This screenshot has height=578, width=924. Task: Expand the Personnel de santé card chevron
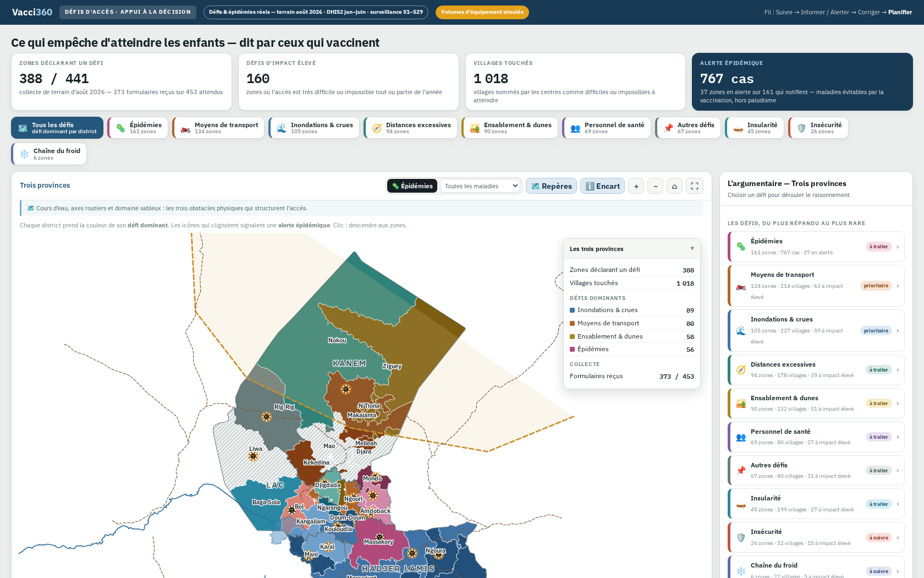[898, 437]
